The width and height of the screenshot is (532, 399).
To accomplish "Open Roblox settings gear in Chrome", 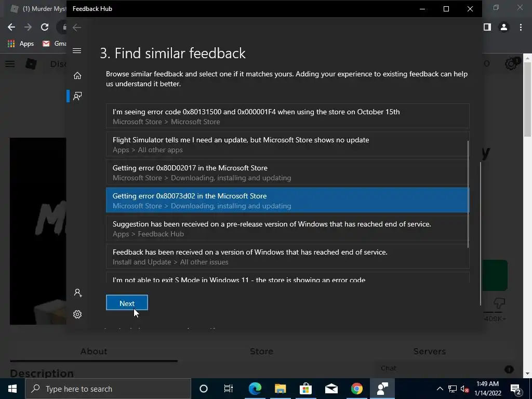I will coord(511,64).
